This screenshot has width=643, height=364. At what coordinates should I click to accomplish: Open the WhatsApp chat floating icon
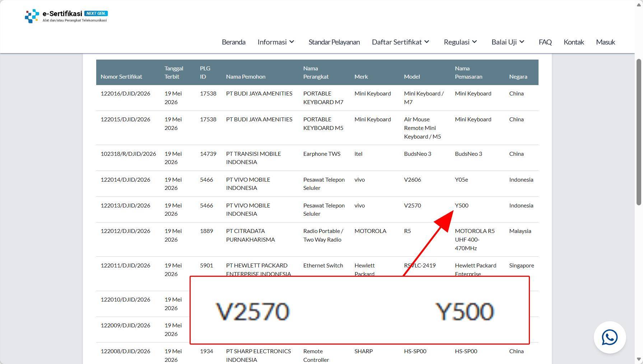tap(610, 337)
